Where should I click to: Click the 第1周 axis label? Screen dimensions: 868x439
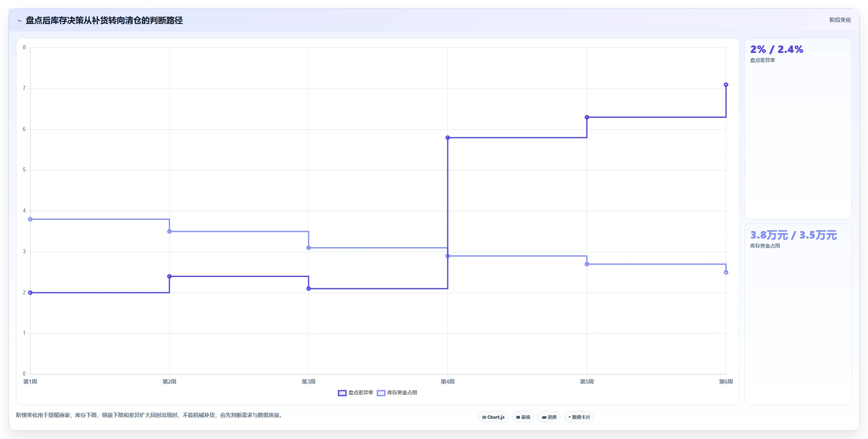point(30,382)
